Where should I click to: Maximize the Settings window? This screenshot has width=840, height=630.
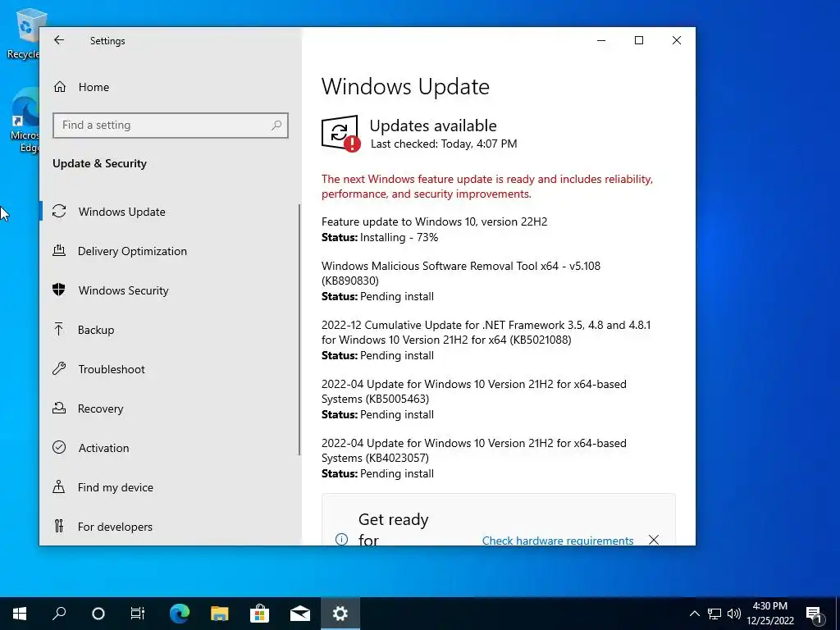638,40
